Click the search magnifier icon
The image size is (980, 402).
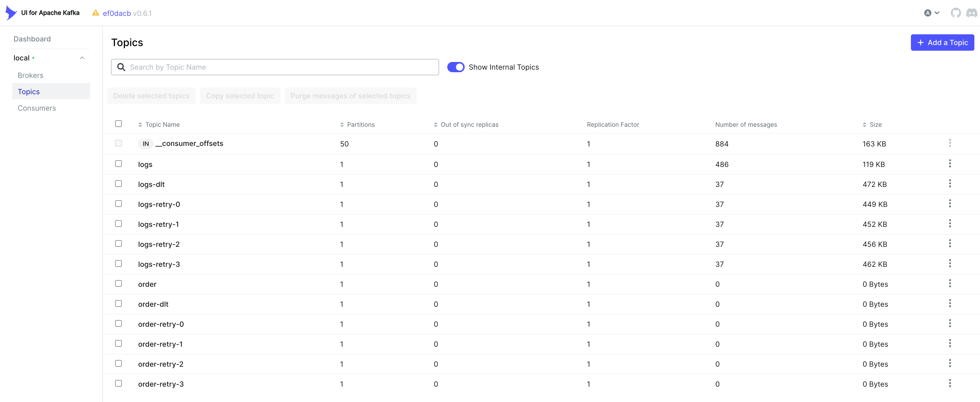click(121, 67)
